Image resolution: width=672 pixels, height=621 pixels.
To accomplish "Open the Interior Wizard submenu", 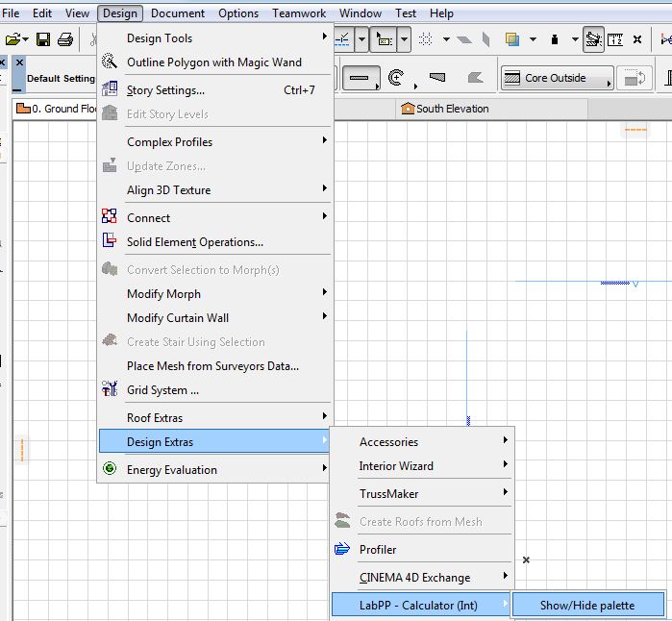I will pos(422,466).
